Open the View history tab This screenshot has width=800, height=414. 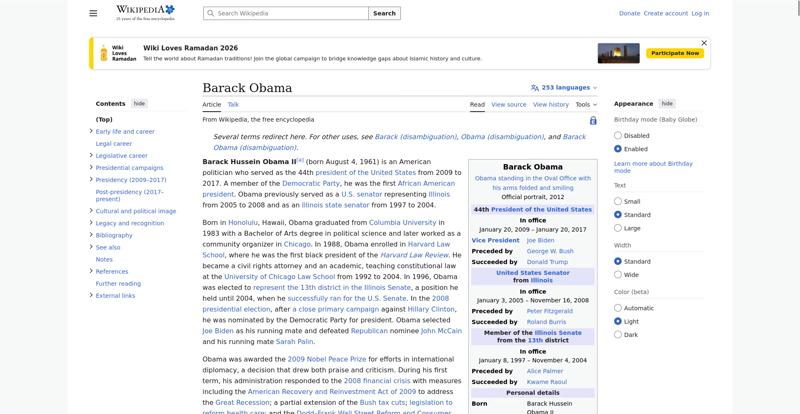click(550, 104)
